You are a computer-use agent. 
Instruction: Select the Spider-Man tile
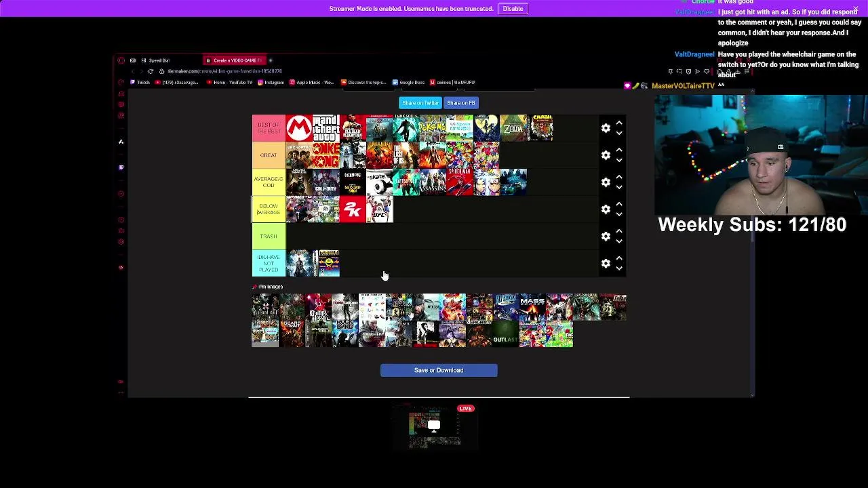click(x=460, y=182)
